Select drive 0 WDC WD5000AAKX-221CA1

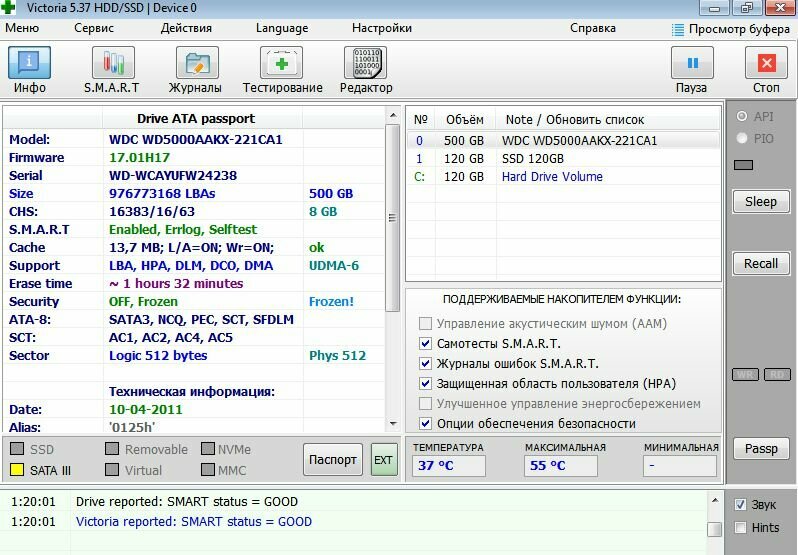[x=563, y=140]
